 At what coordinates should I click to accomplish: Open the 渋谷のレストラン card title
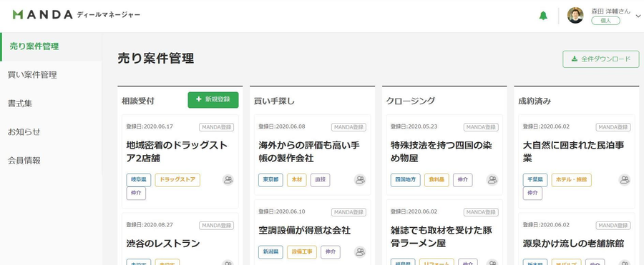tap(163, 244)
